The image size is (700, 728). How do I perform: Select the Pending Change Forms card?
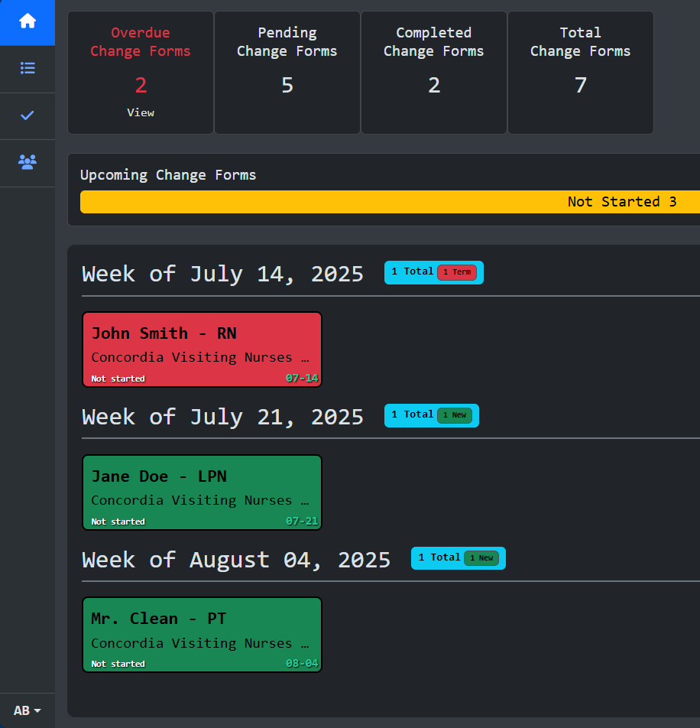(x=287, y=73)
